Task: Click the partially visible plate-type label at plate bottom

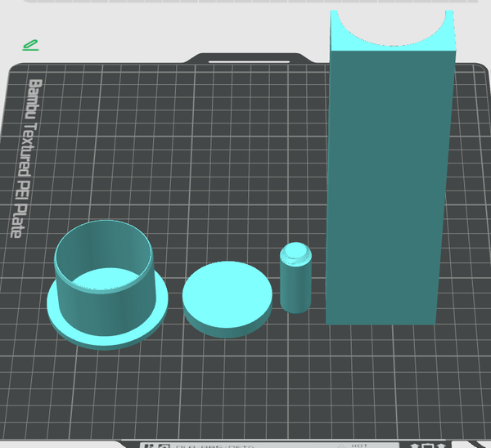Action: 214,446
